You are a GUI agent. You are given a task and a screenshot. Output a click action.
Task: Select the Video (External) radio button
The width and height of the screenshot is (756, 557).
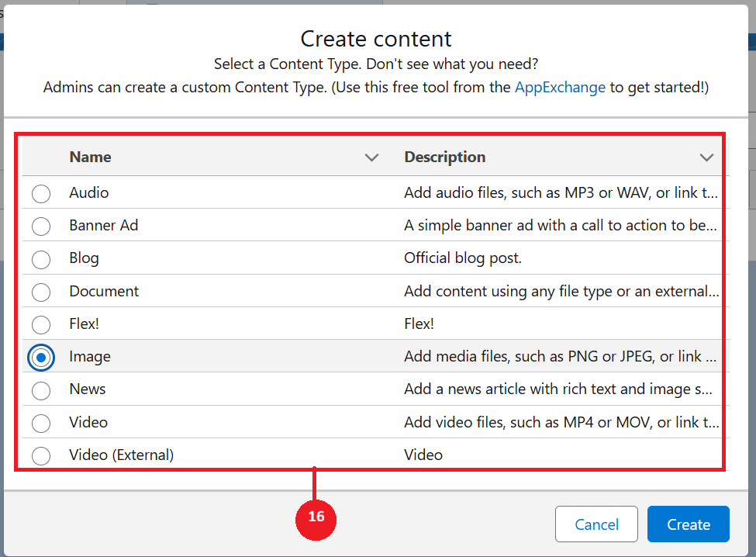pyautogui.click(x=41, y=455)
